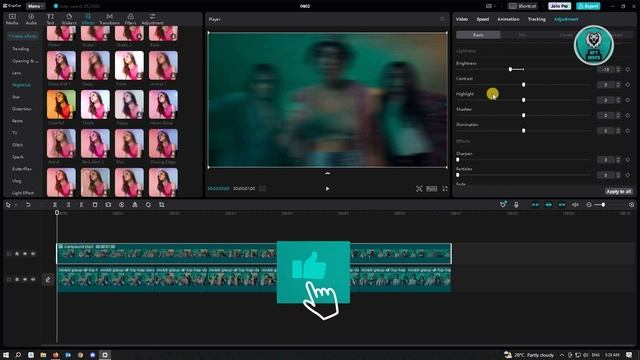Click the crop icon in timeline toolbar
Viewport: 640px width, 360px height.
[x=162, y=204]
